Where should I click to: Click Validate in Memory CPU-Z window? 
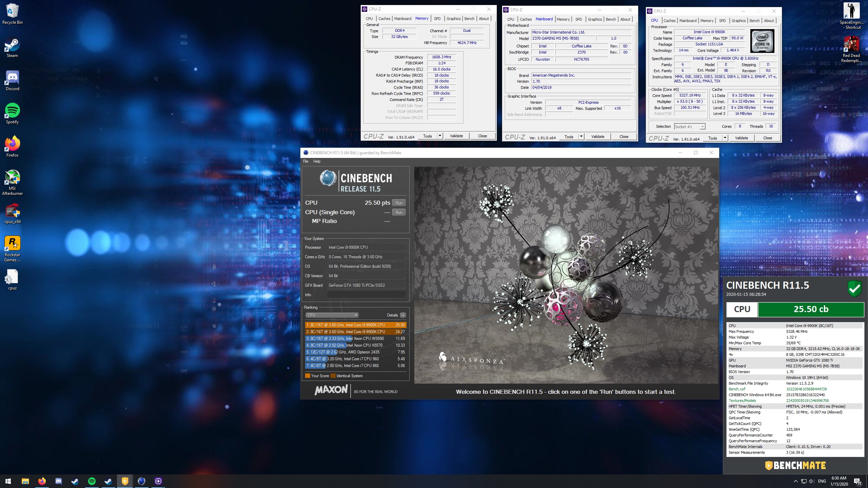pyautogui.click(x=456, y=136)
